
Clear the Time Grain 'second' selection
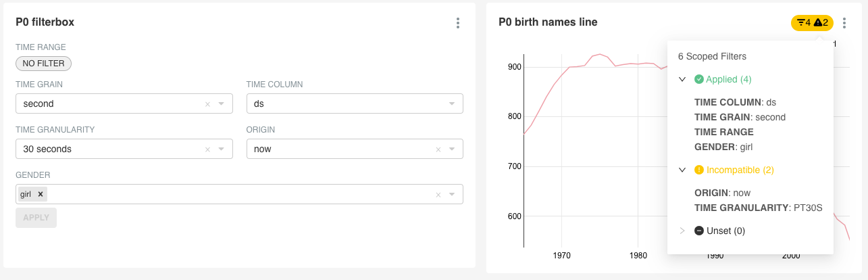click(x=207, y=104)
